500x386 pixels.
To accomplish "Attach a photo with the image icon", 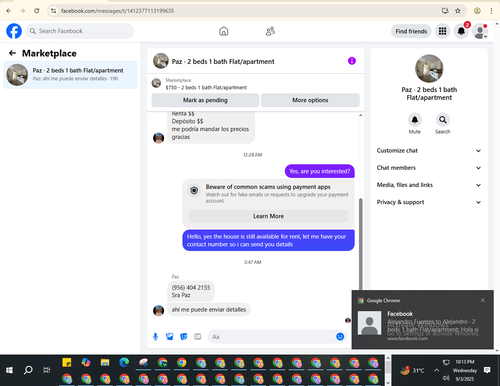I will coord(170,337).
